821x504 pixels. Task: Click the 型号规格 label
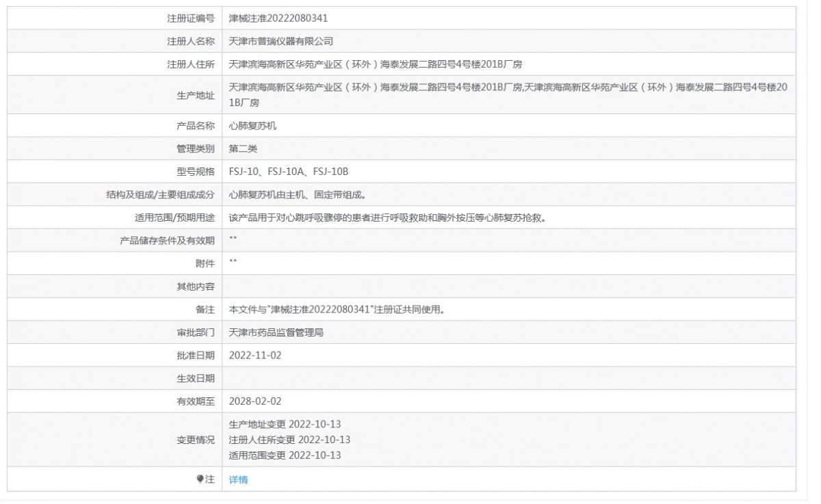196,172
